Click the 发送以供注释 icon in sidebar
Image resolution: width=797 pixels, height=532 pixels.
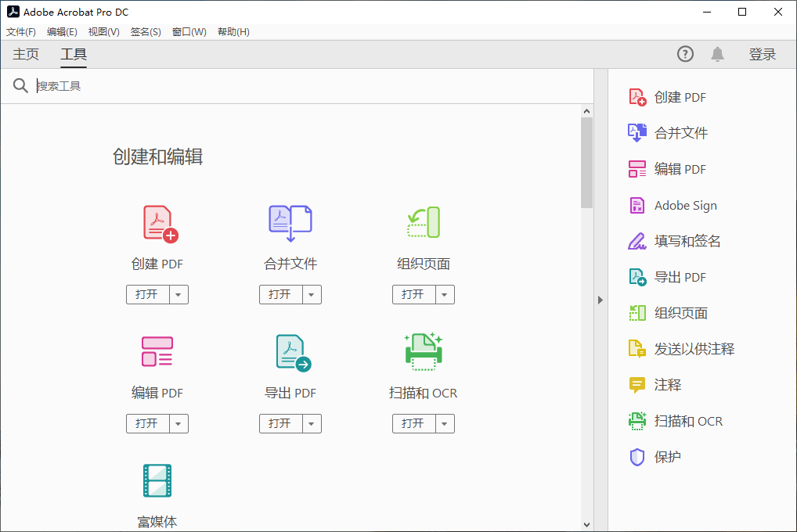click(x=637, y=349)
